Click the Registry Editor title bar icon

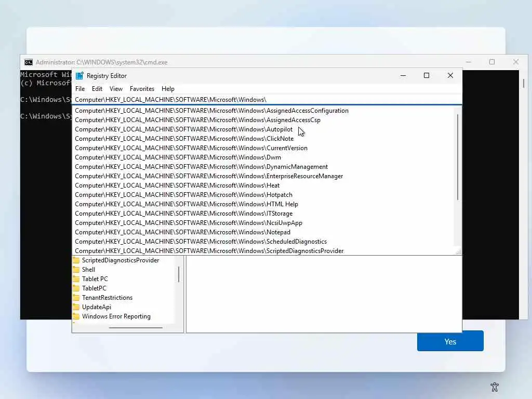[x=79, y=76]
